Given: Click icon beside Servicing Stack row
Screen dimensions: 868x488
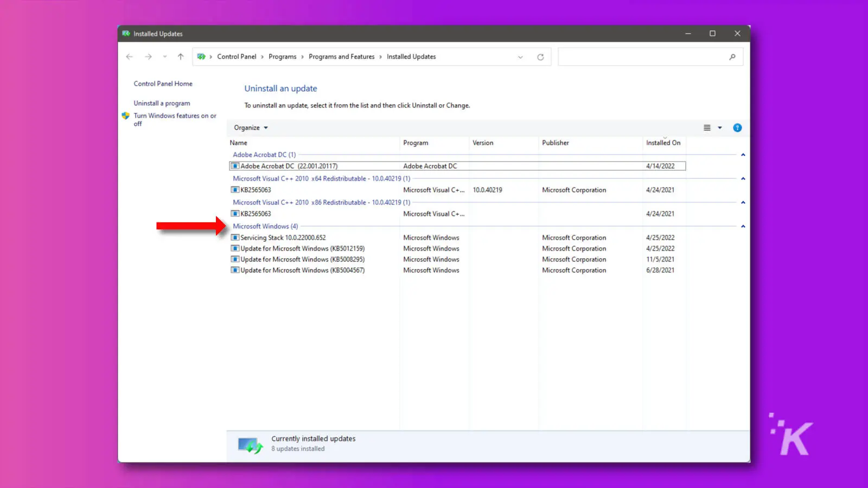Looking at the screenshot, I should point(235,237).
